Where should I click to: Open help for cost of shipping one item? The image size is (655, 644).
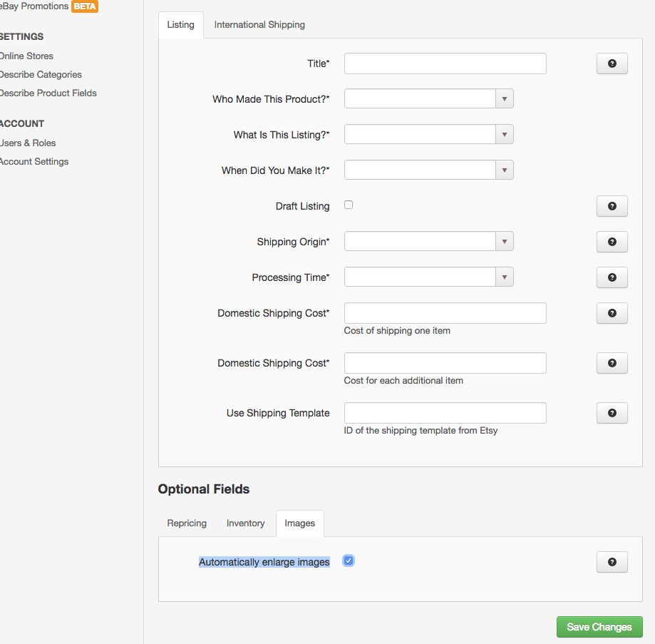pyautogui.click(x=612, y=313)
